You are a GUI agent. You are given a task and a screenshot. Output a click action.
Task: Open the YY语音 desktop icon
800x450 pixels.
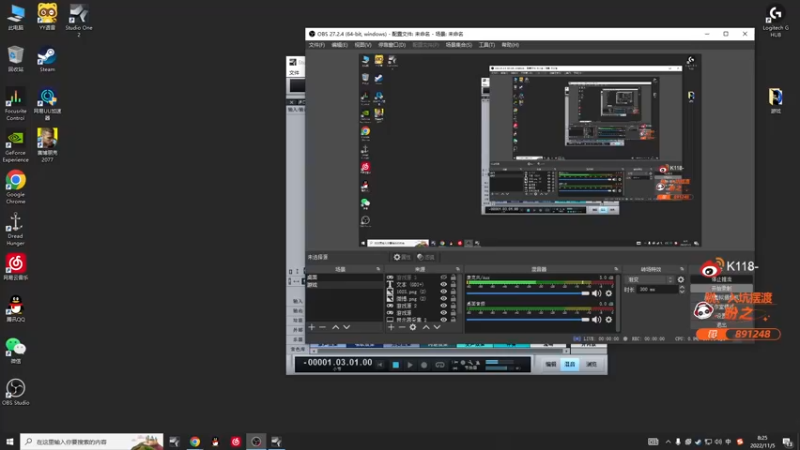[47, 16]
